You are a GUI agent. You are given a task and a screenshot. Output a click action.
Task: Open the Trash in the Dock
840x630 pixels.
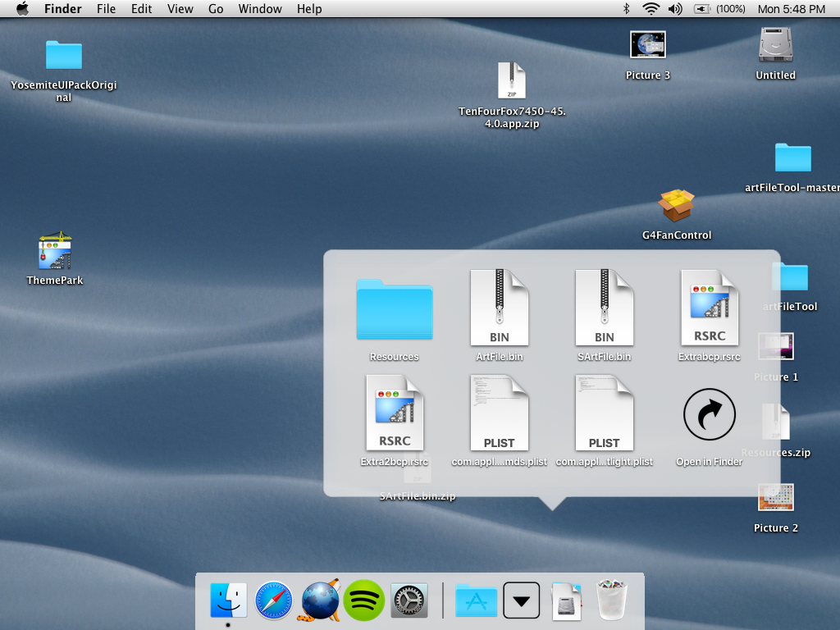click(611, 600)
